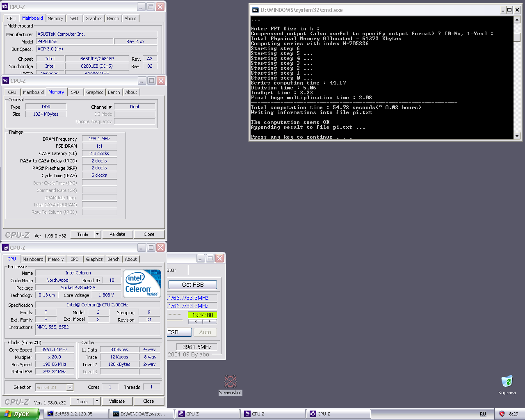Click the Get FSB button
This screenshot has height=420, width=525.
tap(192, 285)
